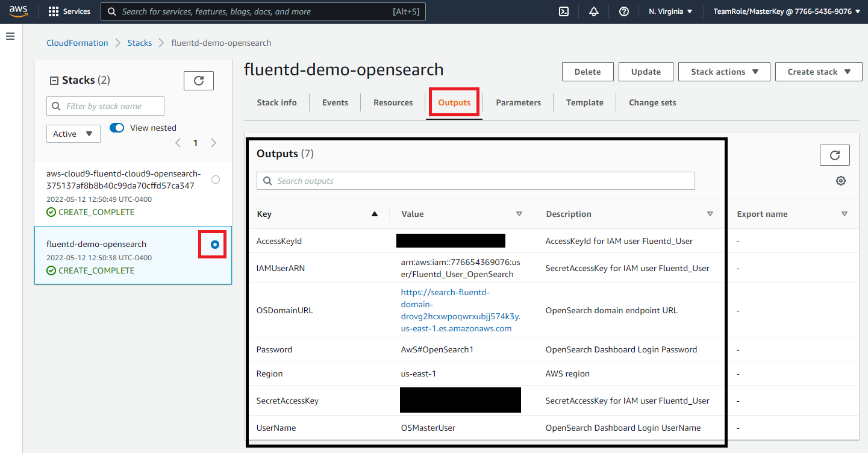Click the us-east-1 region value
The height and width of the screenshot is (453, 868).
tap(418, 373)
